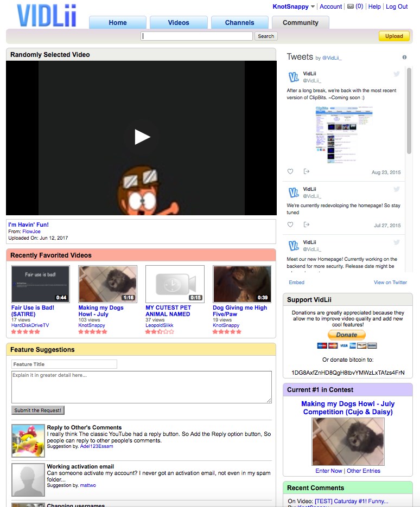Click Adel123Essam's suggestion avatar
This screenshot has height=507, width=420.
click(x=28, y=440)
